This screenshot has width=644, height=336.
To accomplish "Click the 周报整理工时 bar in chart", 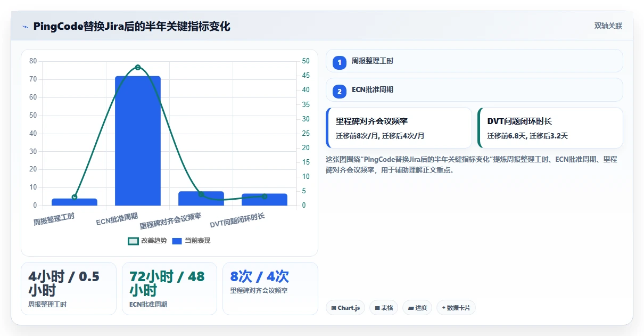I will pos(75,202).
